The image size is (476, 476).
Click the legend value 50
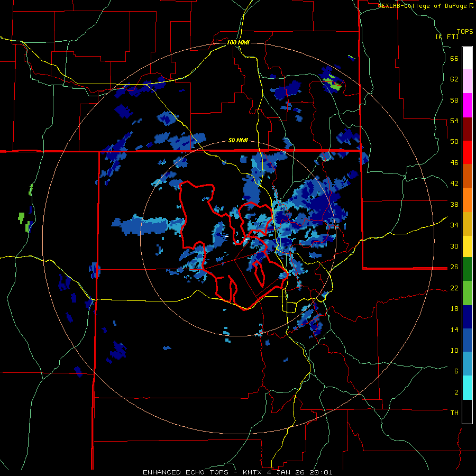(454, 141)
